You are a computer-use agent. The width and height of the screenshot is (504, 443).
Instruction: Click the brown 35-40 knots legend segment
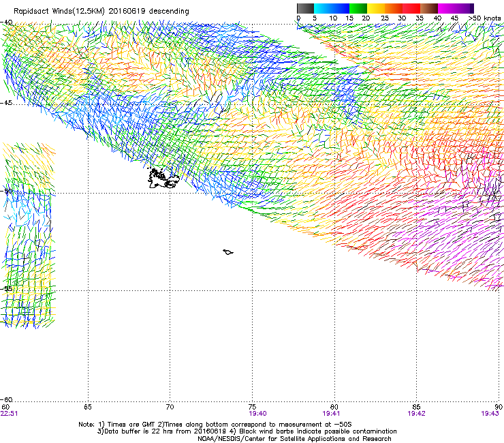click(429, 8)
